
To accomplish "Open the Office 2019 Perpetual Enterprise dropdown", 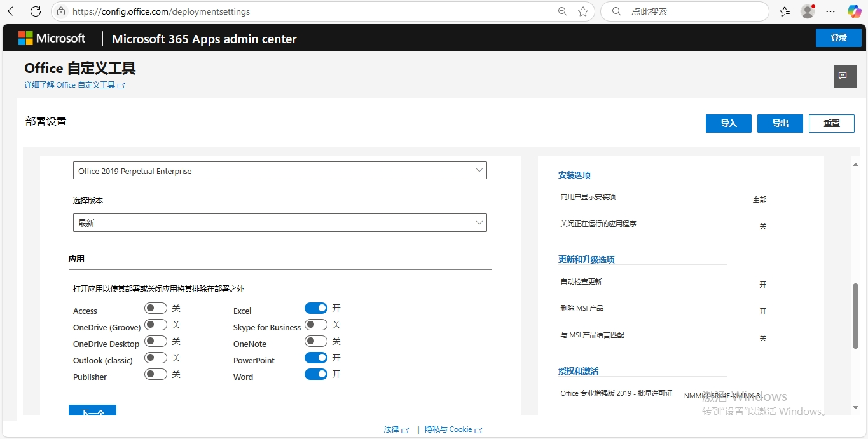I will 280,170.
